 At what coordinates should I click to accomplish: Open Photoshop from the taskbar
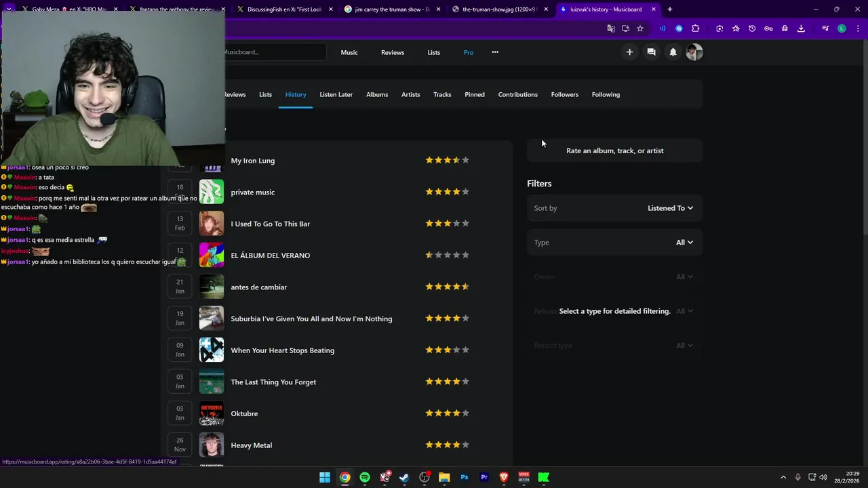coord(465,477)
